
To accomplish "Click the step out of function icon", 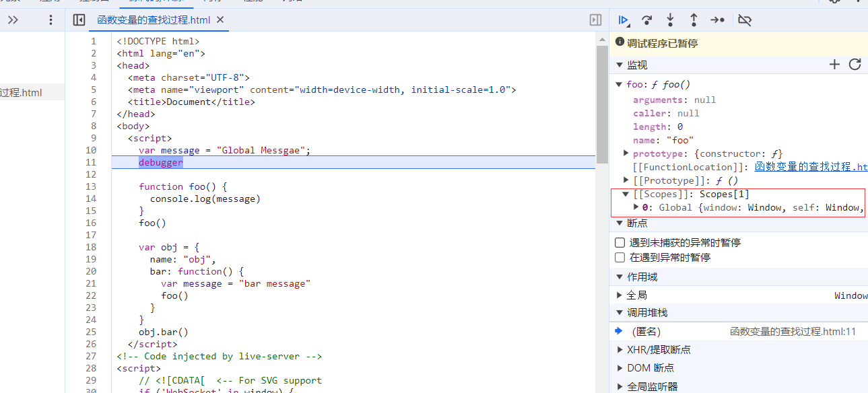I will click(x=694, y=20).
